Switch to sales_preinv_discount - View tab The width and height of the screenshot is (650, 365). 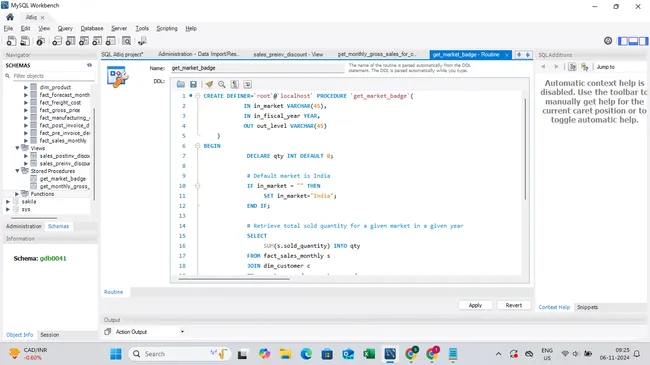point(288,54)
